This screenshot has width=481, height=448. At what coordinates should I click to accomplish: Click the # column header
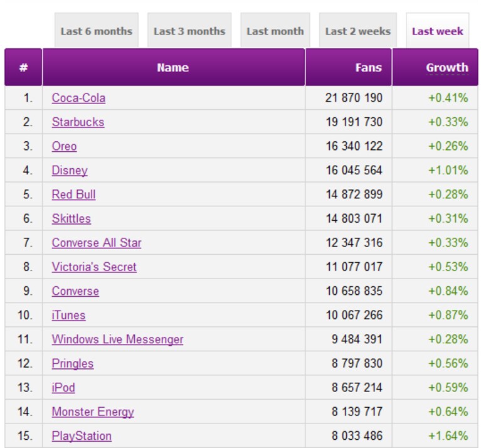click(x=23, y=68)
